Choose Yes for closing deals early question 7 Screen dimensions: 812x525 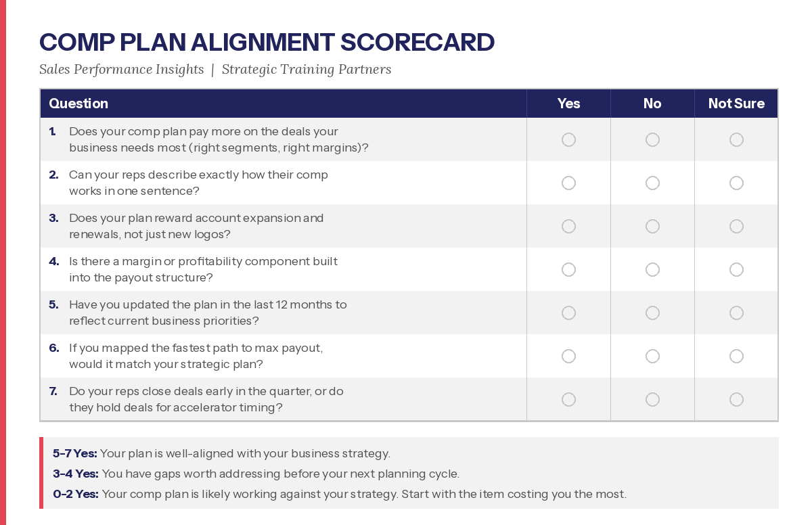(x=568, y=399)
